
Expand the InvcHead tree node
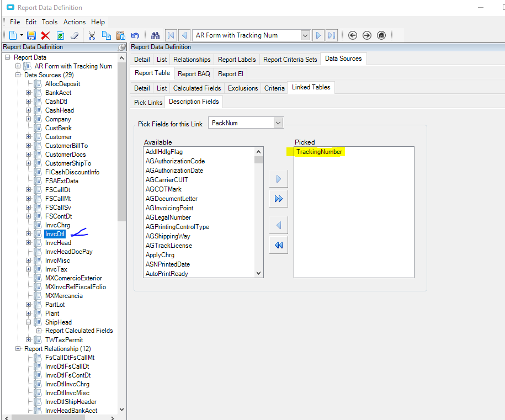28,243
